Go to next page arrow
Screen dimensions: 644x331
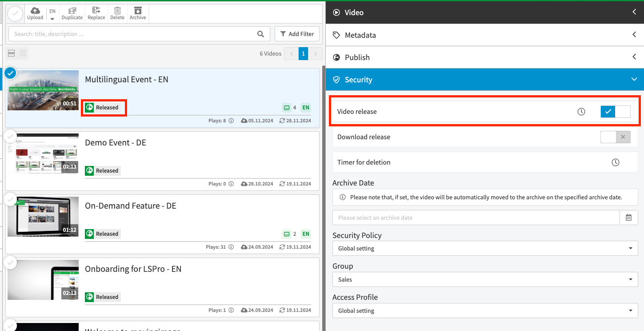click(316, 54)
